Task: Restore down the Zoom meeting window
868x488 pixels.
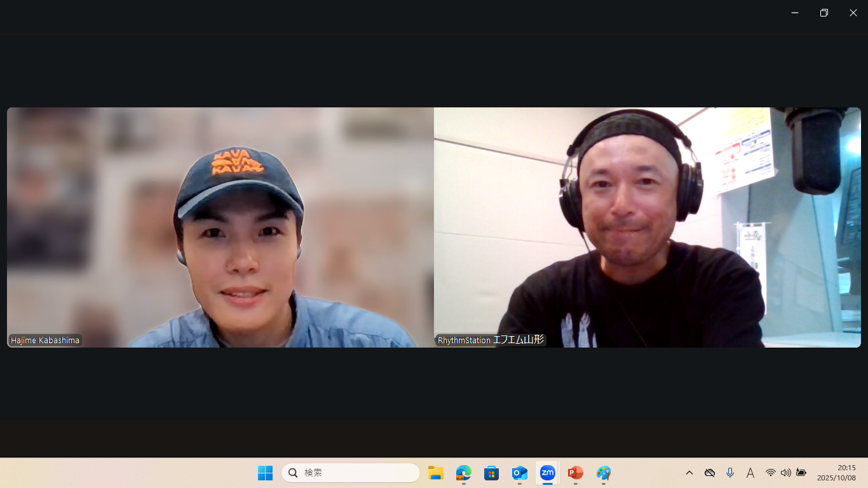Action: click(824, 13)
